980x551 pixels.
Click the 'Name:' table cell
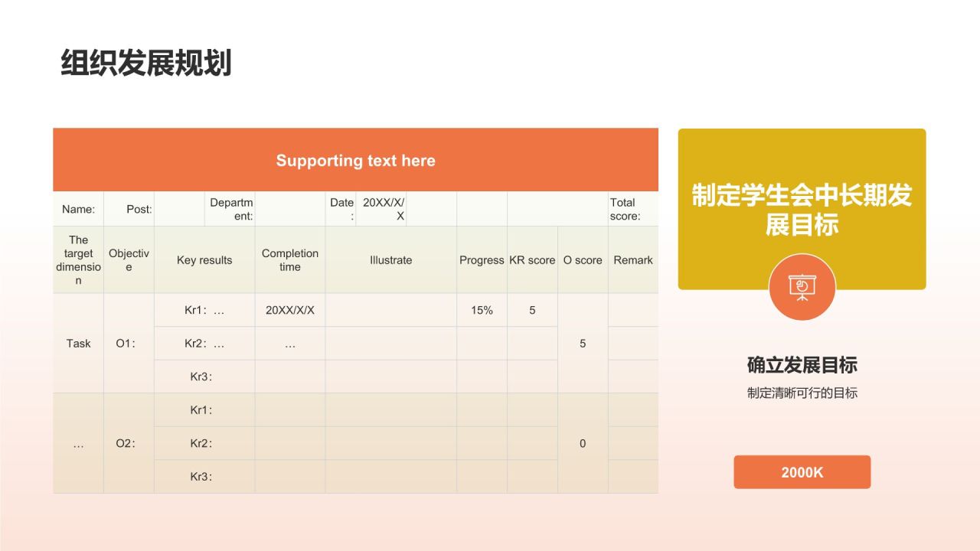click(x=78, y=209)
